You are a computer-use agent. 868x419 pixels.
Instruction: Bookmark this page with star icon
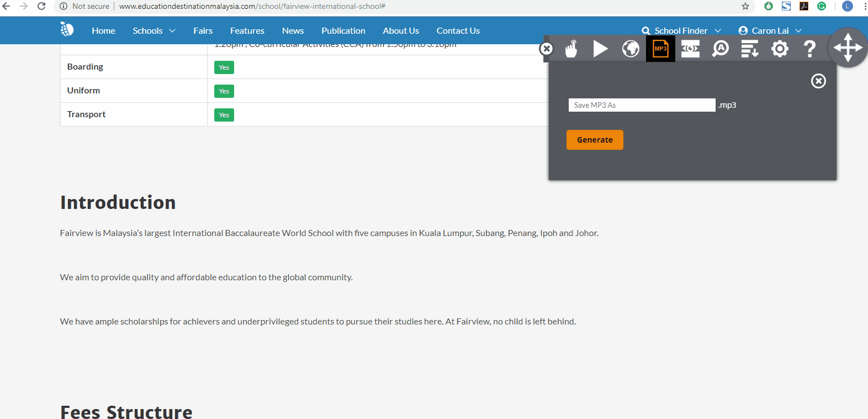point(745,6)
